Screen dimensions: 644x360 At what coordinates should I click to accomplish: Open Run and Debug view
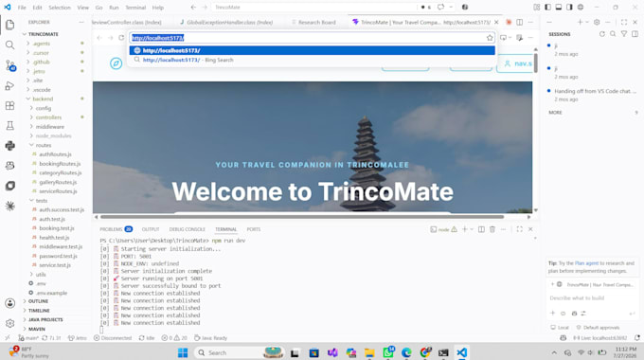(x=9, y=85)
